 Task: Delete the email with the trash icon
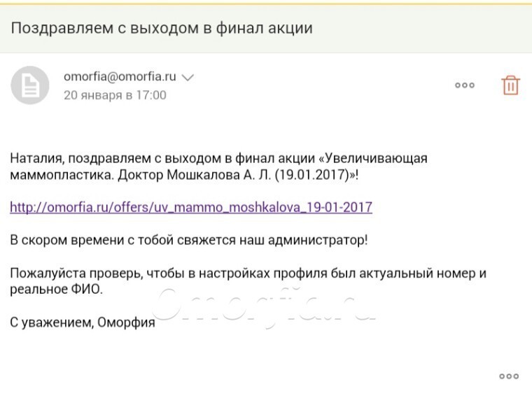click(x=510, y=85)
